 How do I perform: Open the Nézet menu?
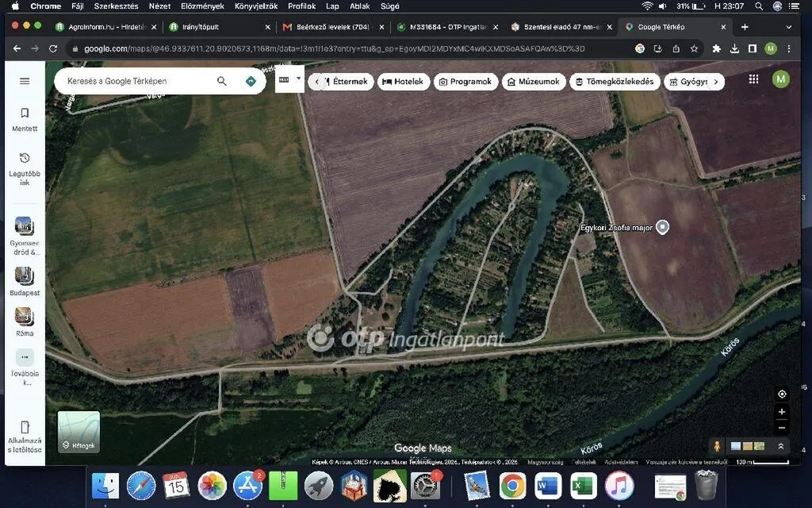[x=159, y=6]
